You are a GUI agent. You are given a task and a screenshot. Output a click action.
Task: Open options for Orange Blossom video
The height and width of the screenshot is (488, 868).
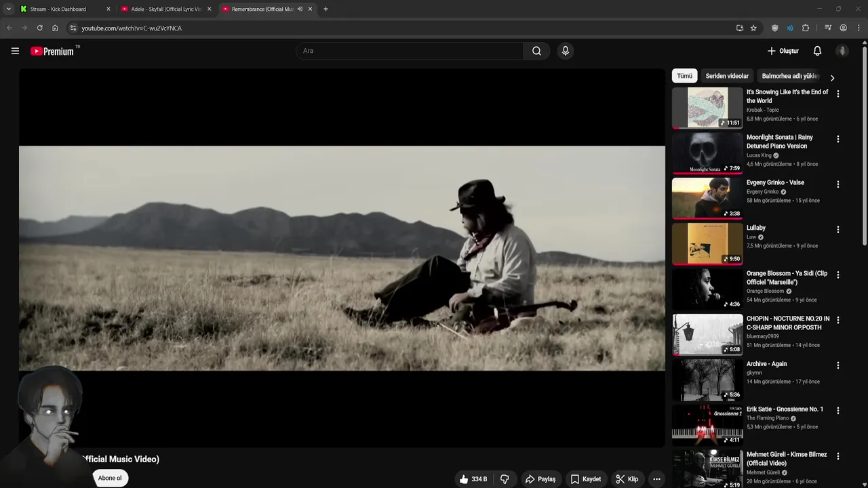coord(837,275)
